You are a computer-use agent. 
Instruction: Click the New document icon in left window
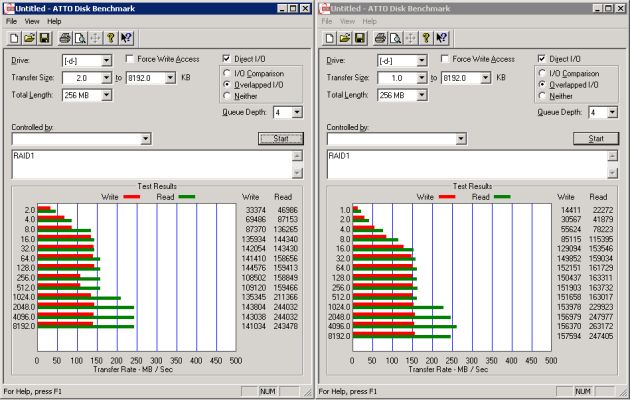pyautogui.click(x=14, y=38)
